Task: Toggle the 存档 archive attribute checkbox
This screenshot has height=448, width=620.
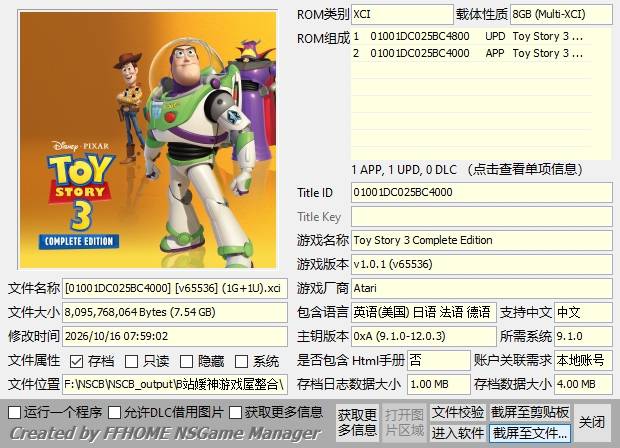Action: point(76,361)
